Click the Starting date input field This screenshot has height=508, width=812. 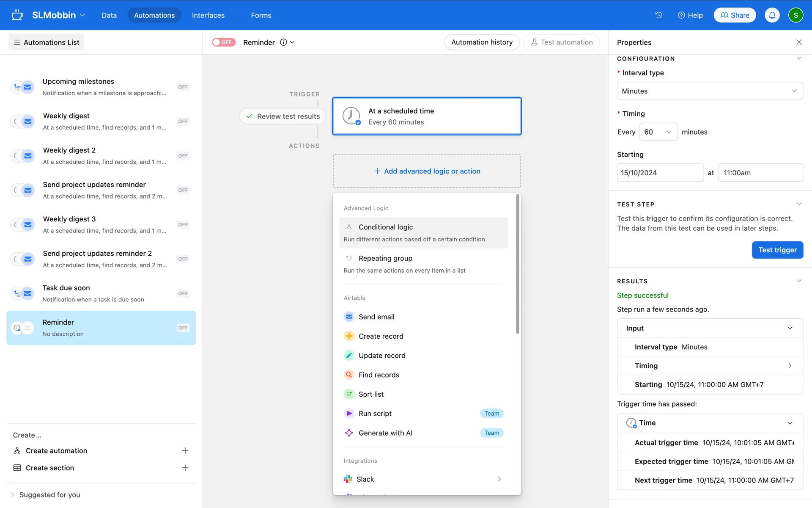(660, 173)
